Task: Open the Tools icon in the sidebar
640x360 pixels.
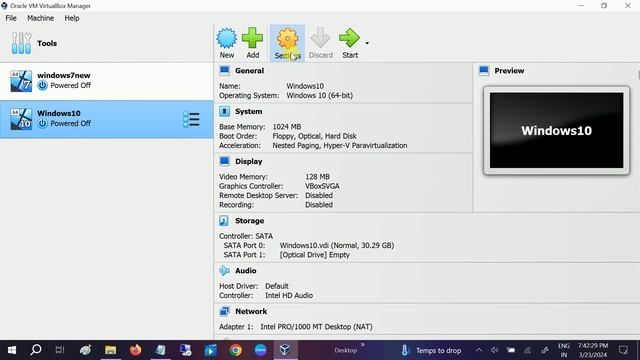Action: pos(21,43)
